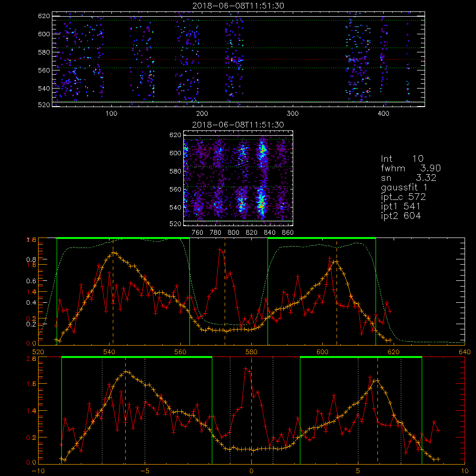Click the red central peak in bottom plot
Screen dimensions: 476x476
[247, 369]
